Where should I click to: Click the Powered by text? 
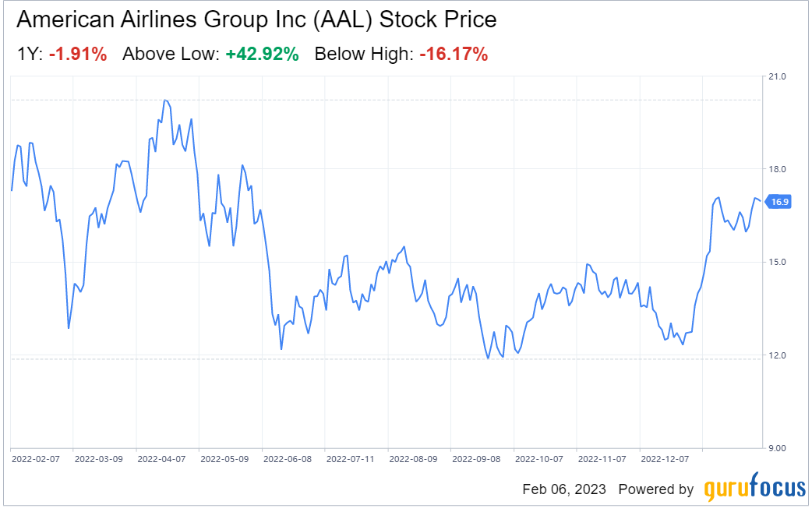[x=655, y=489]
